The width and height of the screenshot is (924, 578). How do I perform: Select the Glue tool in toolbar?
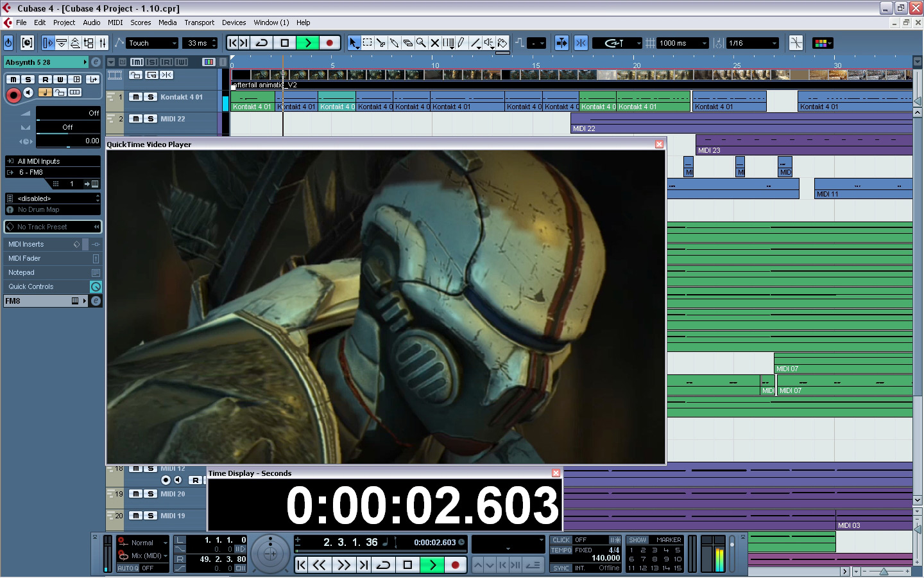[394, 43]
